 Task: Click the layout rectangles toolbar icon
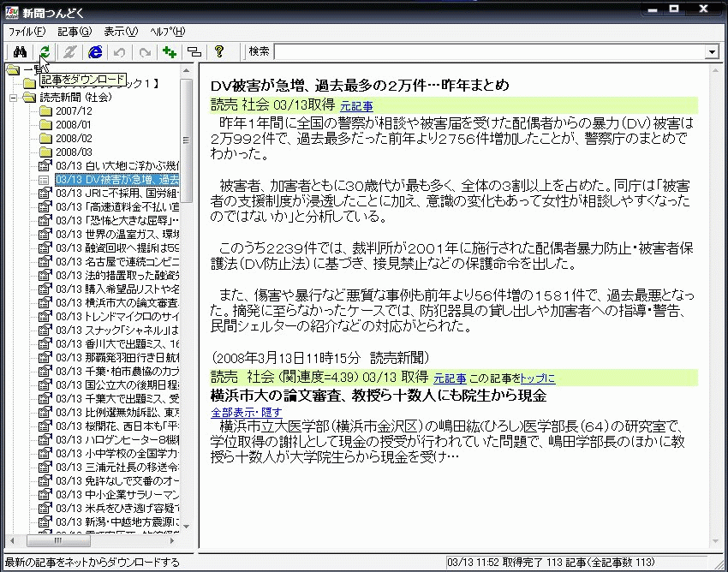pos(194,52)
